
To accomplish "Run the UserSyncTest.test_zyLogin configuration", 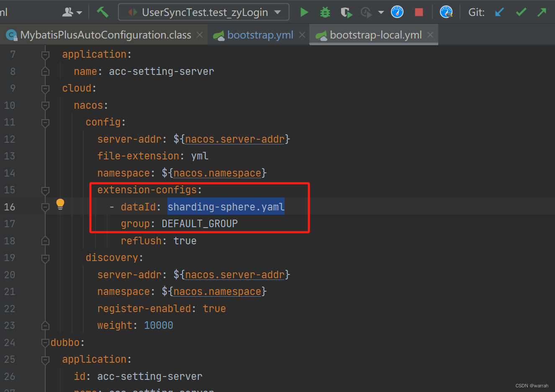I will point(304,12).
